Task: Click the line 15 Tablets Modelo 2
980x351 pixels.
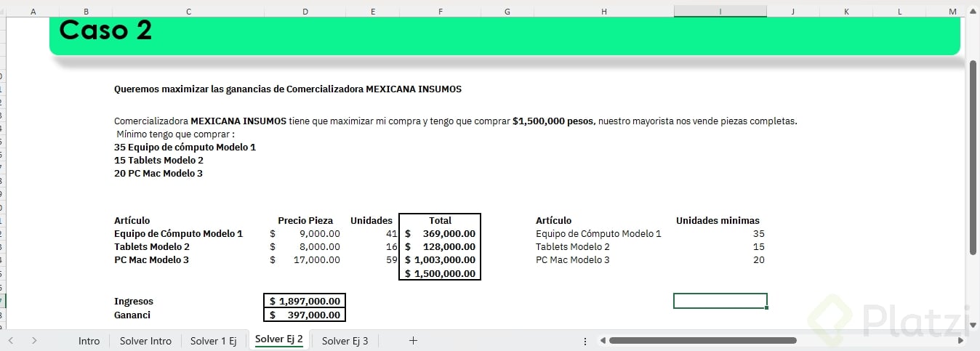Action: (158, 160)
